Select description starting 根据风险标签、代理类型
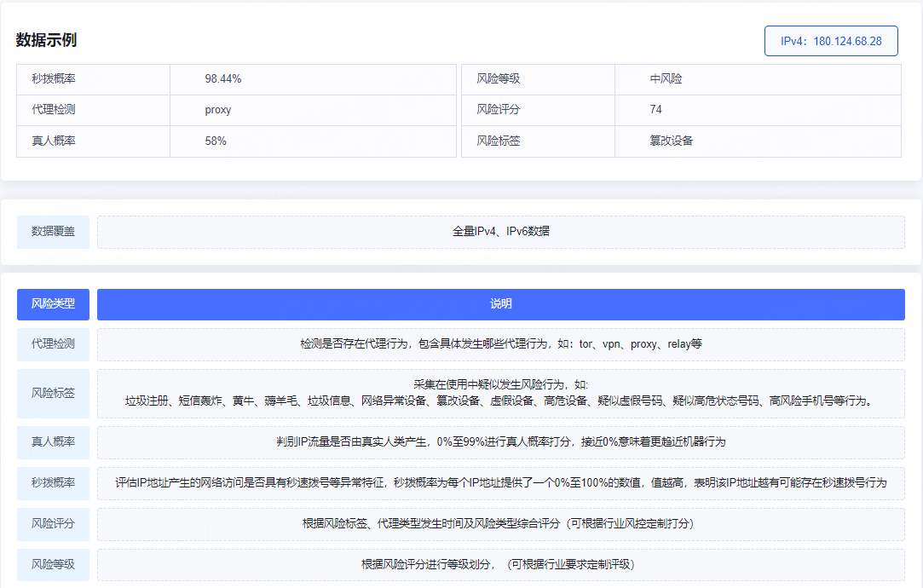The height and width of the screenshot is (588, 923). [499, 523]
